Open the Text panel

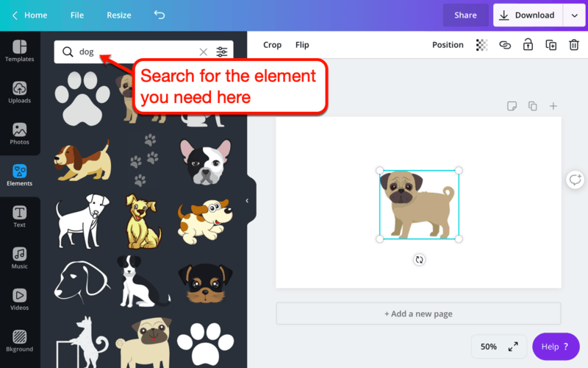(x=20, y=216)
